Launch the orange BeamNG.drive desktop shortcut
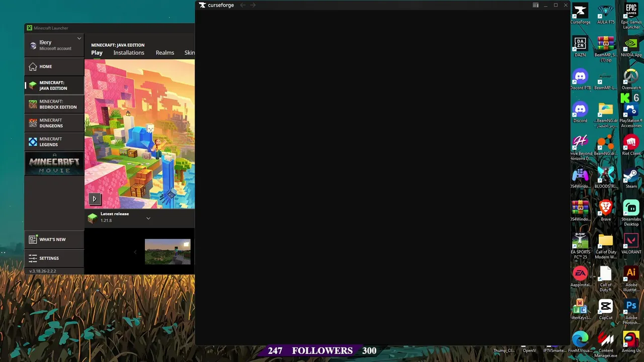The height and width of the screenshot is (362, 644). pyautogui.click(x=606, y=146)
